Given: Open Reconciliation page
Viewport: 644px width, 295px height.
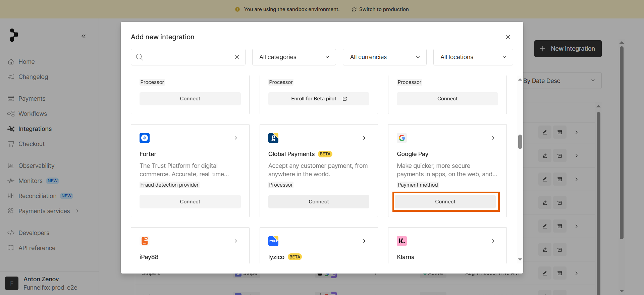Looking at the screenshot, I should (x=37, y=196).
